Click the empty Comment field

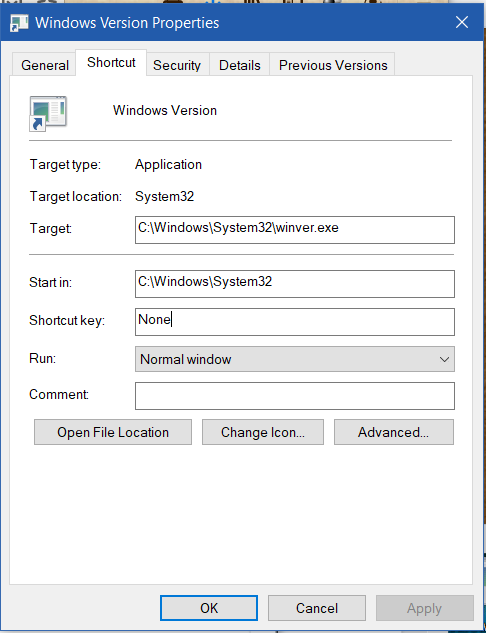click(295, 396)
